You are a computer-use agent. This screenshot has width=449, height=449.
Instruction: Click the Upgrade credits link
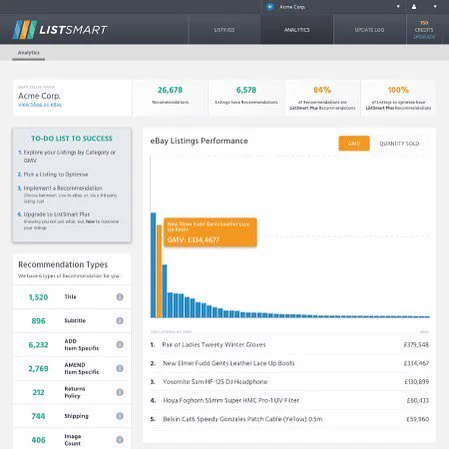pos(424,37)
